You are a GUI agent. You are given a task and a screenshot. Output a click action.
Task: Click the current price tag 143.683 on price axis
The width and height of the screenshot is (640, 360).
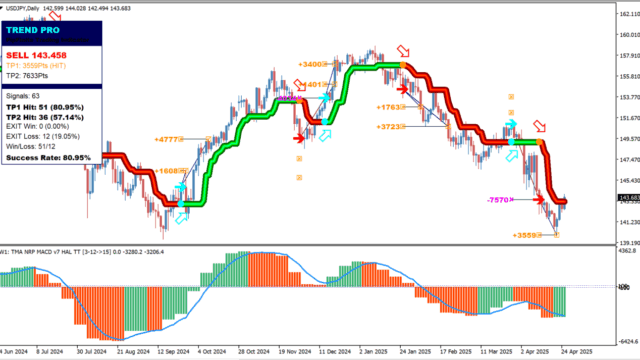629,198
